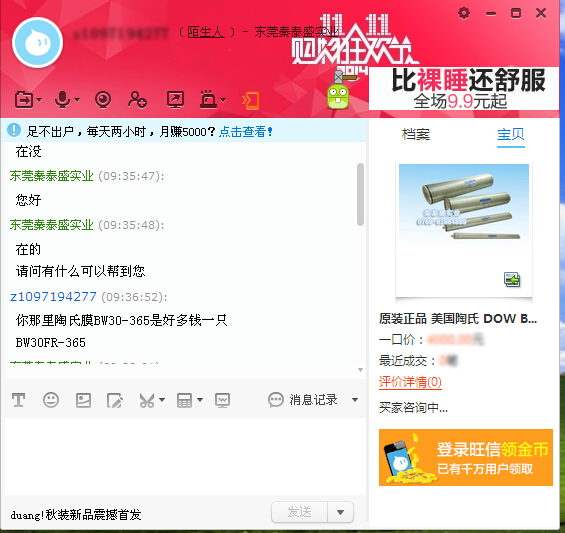Viewport: 565px width, 533px height.
Task: Click the contact avatar picture
Action: point(37,43)
